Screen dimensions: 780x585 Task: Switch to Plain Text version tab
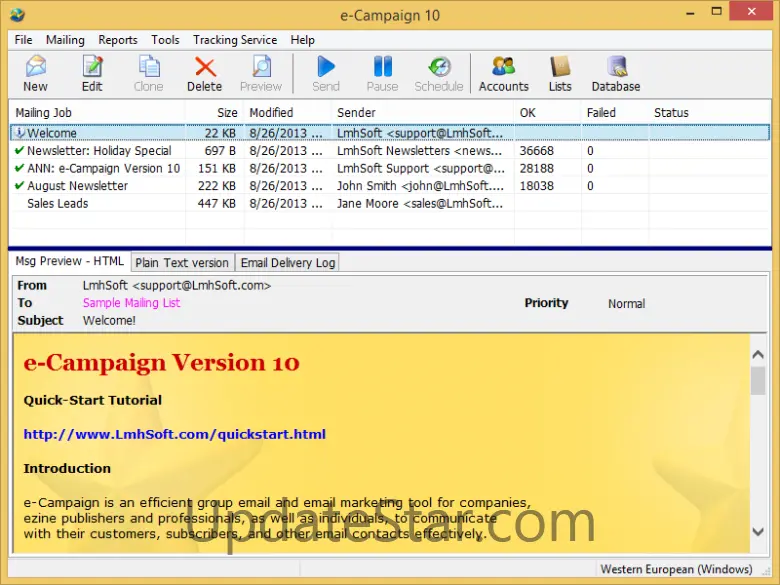pyautogui.click(x=182, y=263)
